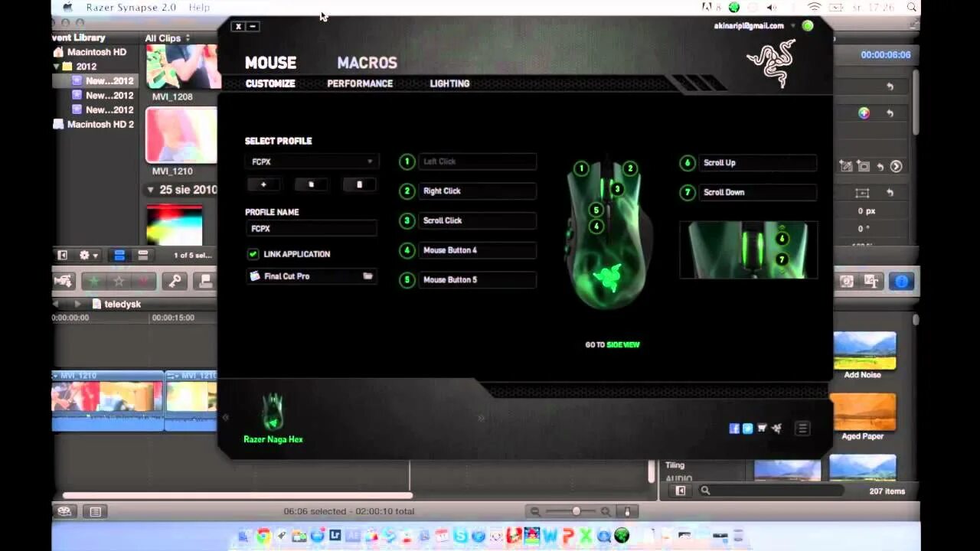Viewport: 980px width, 551px height.
Task: Select the Aged Paper effect thumbnail
Action: click(x=864, y=412)
